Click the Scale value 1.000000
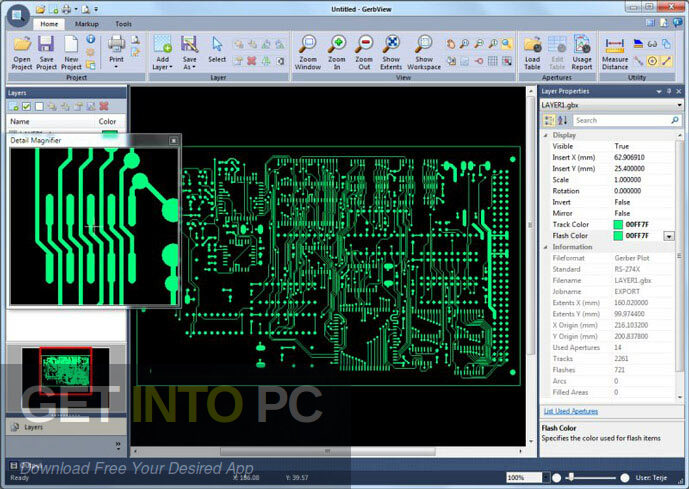This screenshot has width=689, height=489. (627, 180)
